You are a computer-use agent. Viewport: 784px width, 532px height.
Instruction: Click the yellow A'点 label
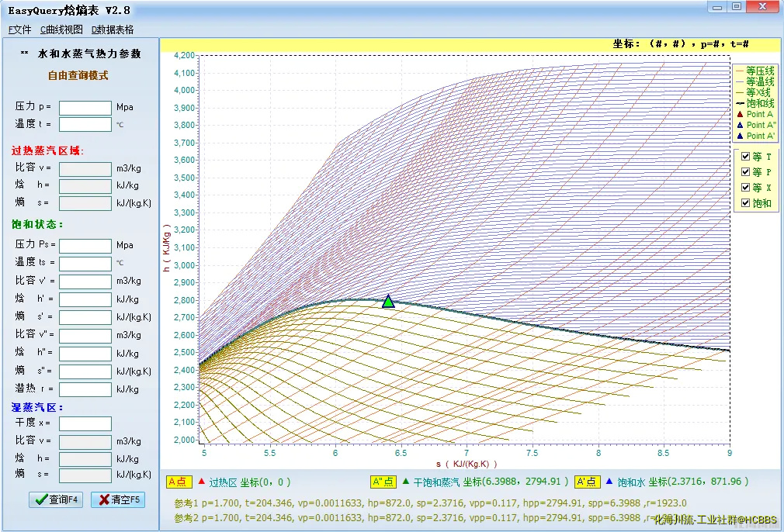tap(587, 482)
